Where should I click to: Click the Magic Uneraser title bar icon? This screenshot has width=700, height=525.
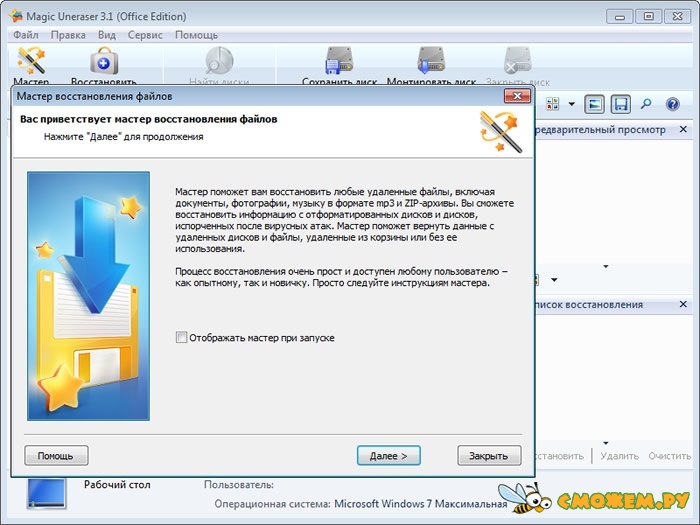pos(16,17)
